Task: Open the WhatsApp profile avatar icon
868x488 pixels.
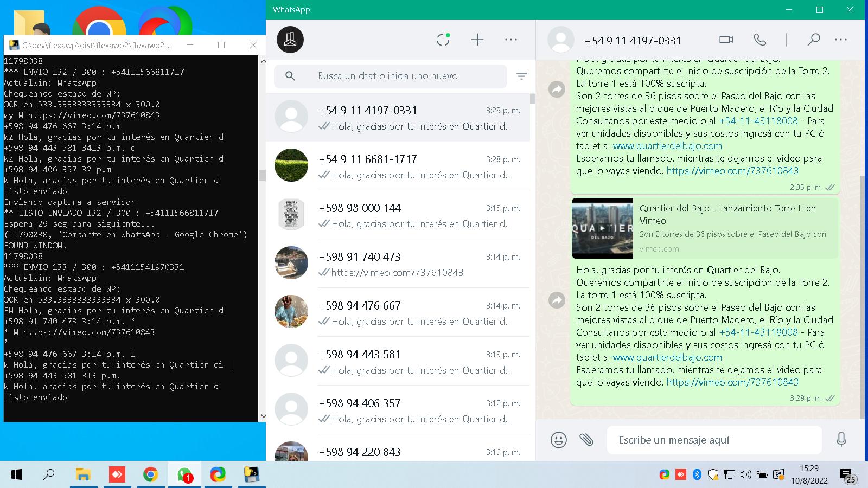Action: 290,40
